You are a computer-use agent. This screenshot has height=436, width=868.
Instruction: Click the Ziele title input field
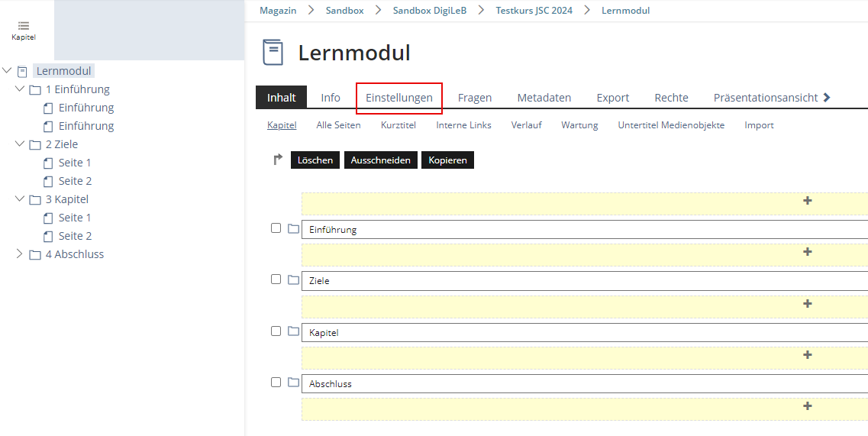(580, 281)
